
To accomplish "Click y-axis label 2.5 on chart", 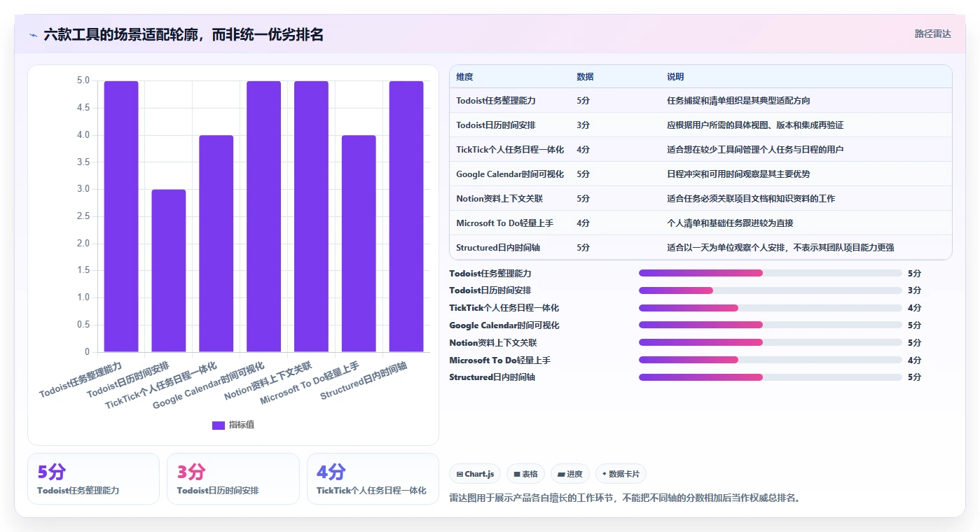I will 83,216.
